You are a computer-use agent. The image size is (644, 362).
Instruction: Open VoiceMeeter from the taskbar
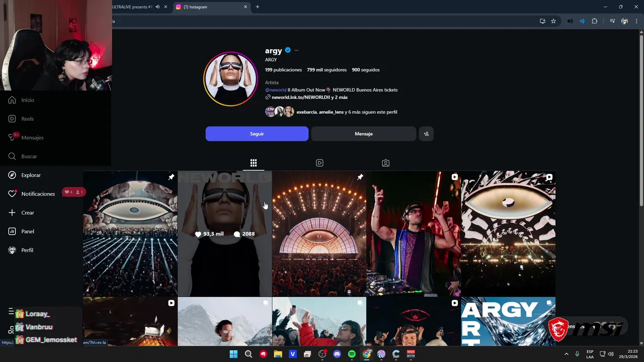(x=411, y=354)
